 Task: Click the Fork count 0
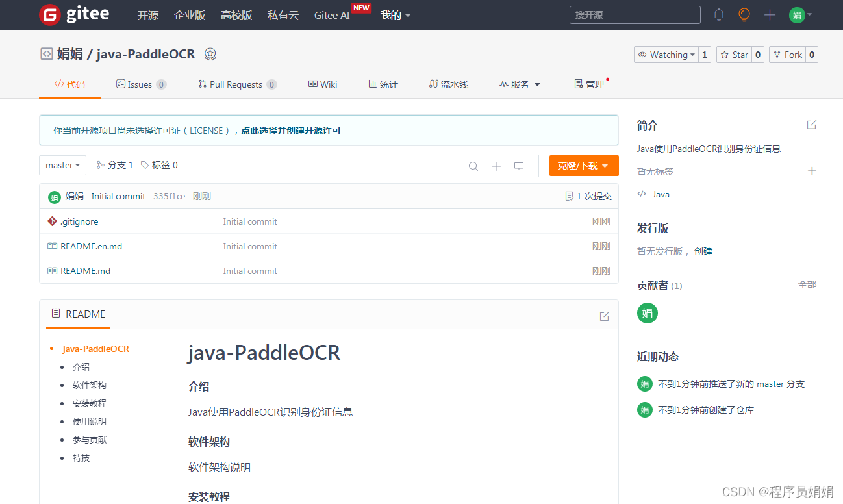coord(812,55)
